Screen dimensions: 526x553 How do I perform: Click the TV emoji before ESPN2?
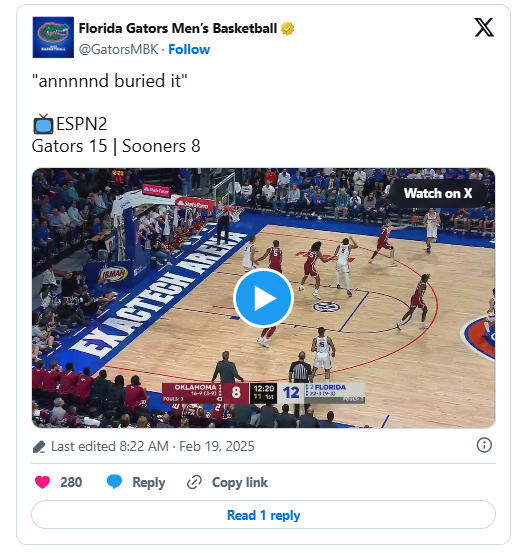tap(43, 124)
